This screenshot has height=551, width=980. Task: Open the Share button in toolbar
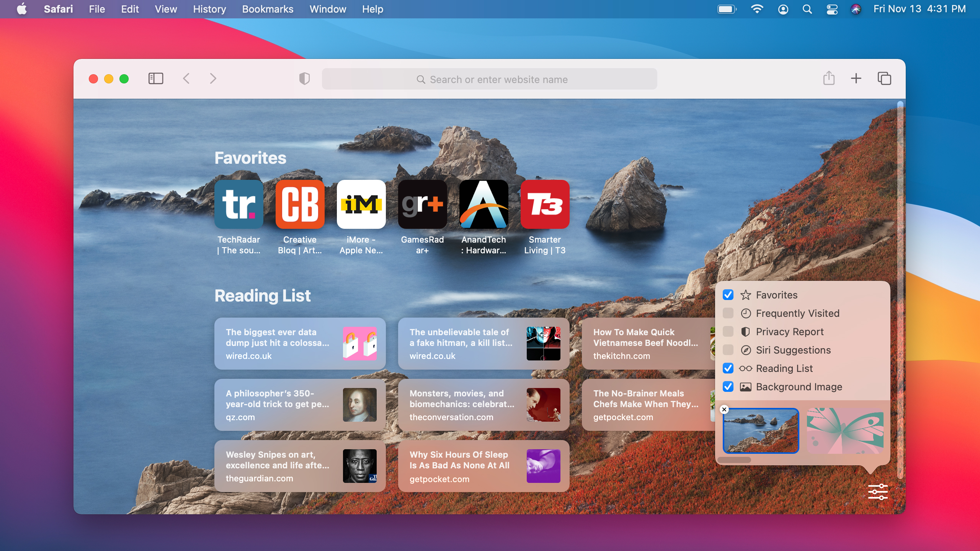tap(829, 78)
